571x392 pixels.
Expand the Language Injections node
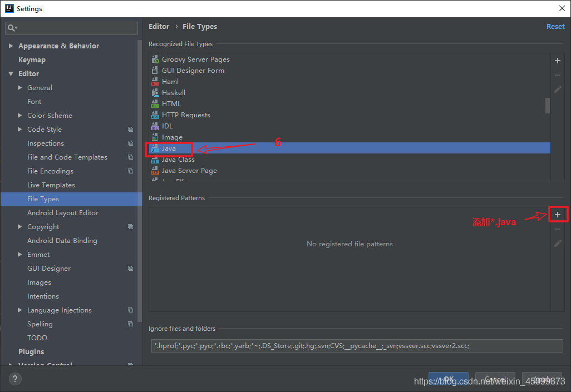pos(20,310)
